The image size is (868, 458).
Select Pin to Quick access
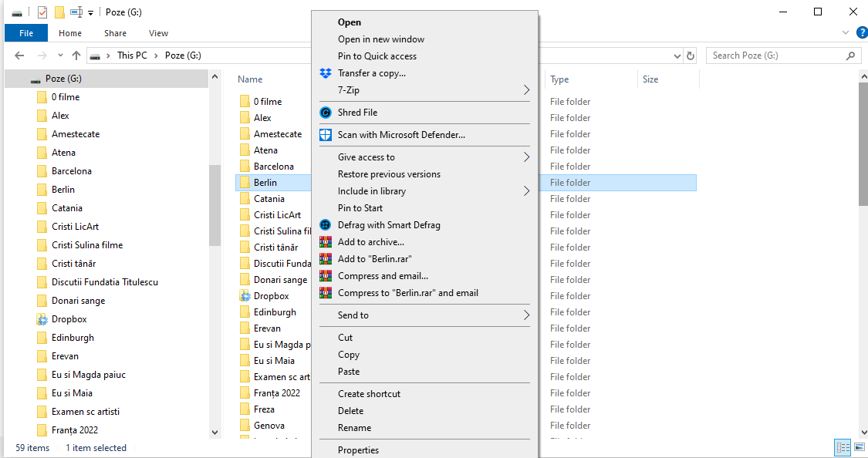coord(377,56)
